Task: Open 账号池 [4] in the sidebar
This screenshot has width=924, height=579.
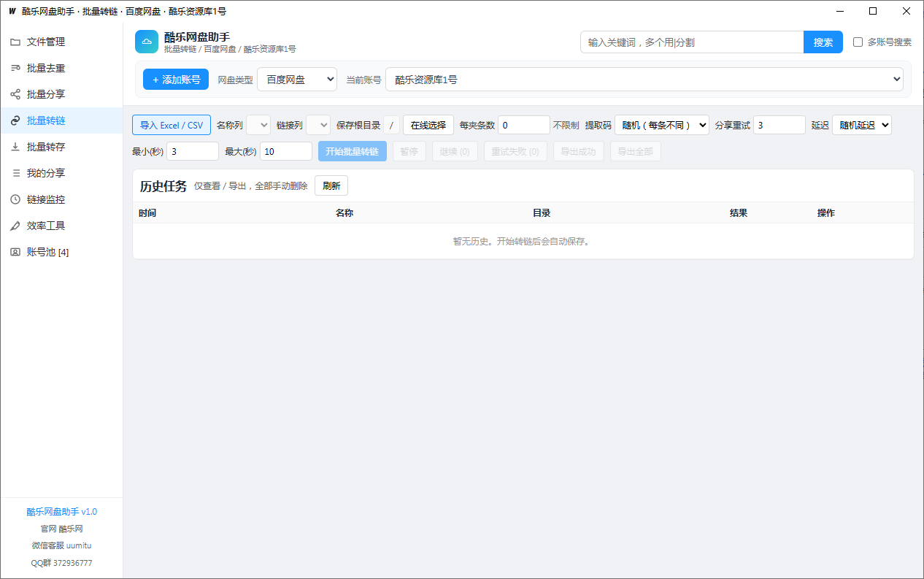Action: click(61, 252)
